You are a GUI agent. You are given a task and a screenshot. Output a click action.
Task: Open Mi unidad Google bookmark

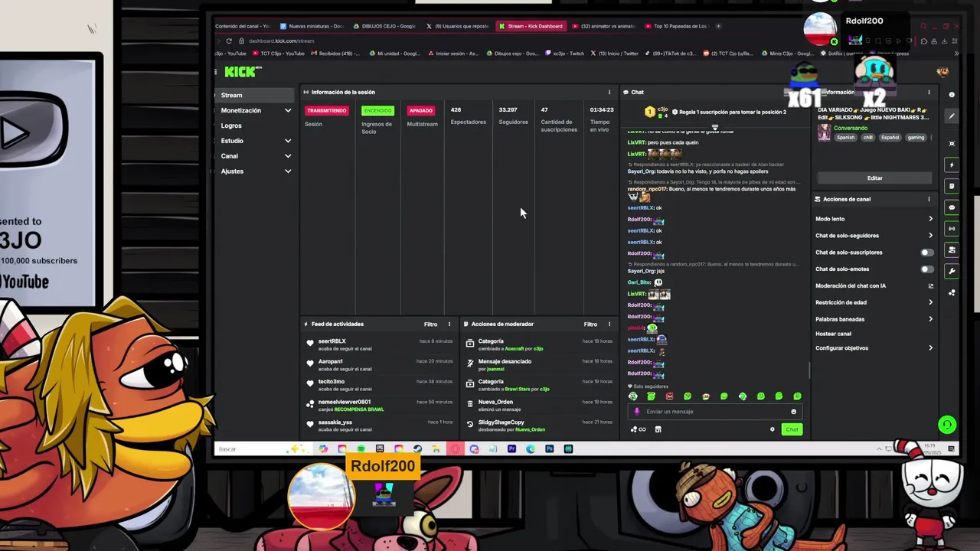pyautogui.click(x=395, y=54)
